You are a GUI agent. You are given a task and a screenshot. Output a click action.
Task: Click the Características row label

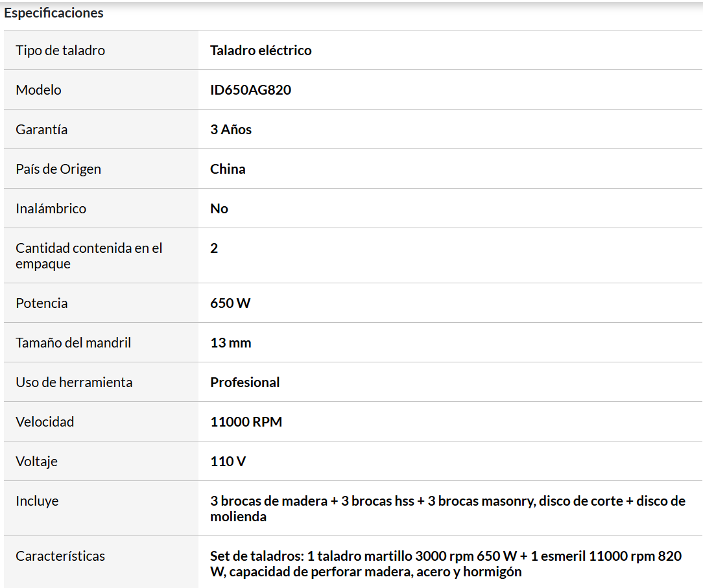pos(60,556)
